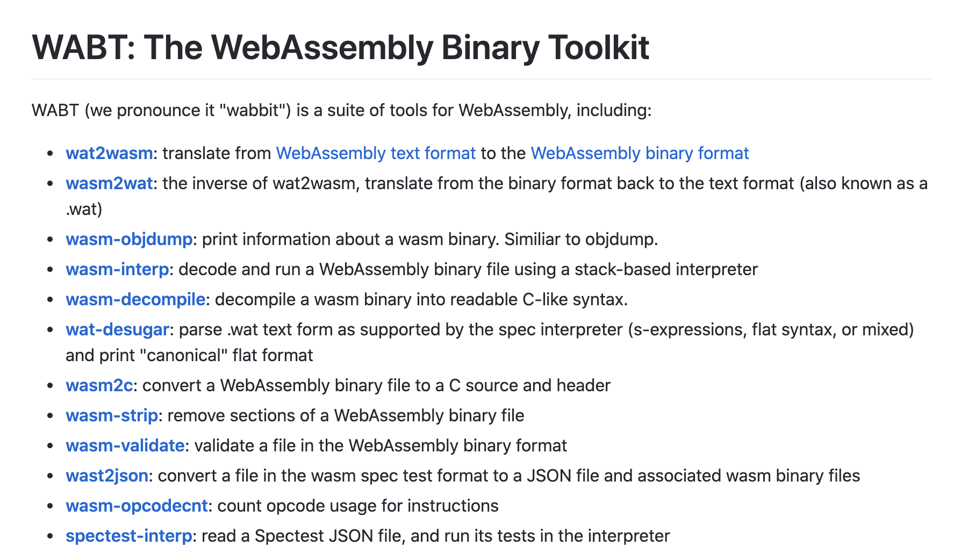Open the wasm-interp link
This screenshot has height=560, width=961.
(117, 269)
